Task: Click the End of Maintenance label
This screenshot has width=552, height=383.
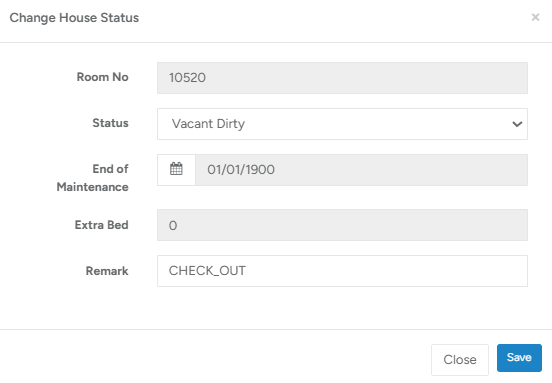Action: [93, 178]
